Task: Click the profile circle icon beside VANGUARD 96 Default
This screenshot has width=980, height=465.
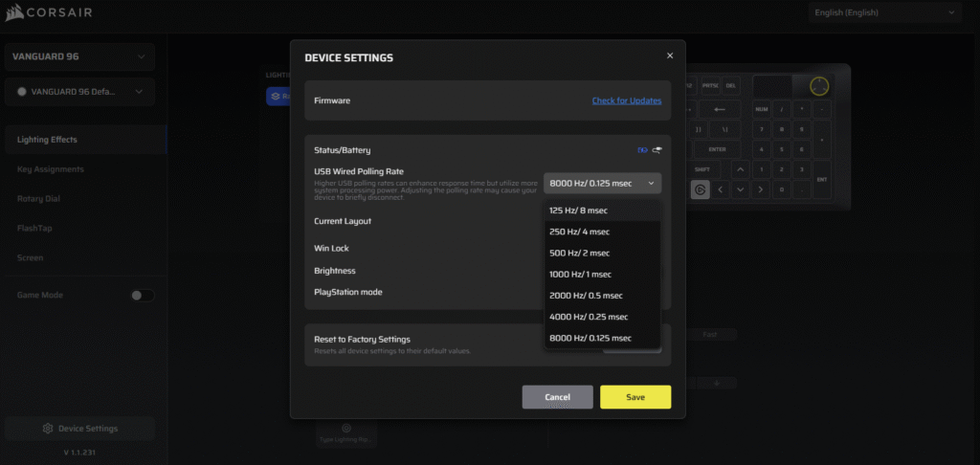Action: pyautogui.click(x=22, y=92)
